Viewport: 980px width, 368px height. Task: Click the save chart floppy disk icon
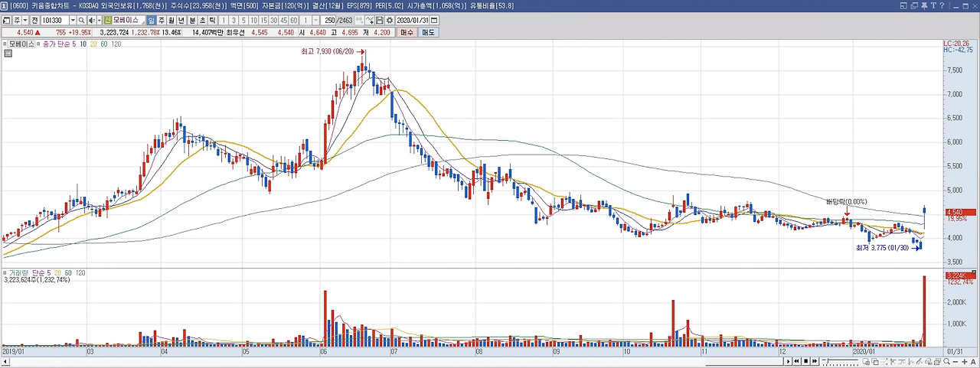tap(379, 20)
